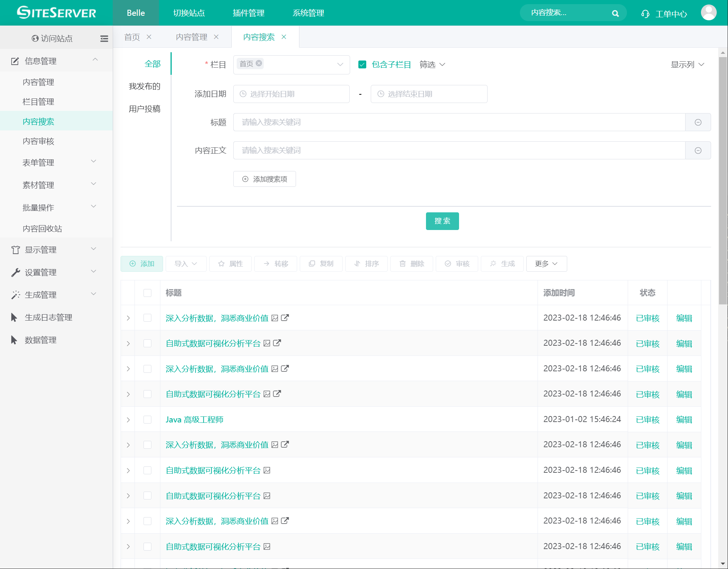Uncheck the 包含子栏目 checkbox
This screenshot has width=728, height=569.
pyautogui.click(x=362, y=65)
